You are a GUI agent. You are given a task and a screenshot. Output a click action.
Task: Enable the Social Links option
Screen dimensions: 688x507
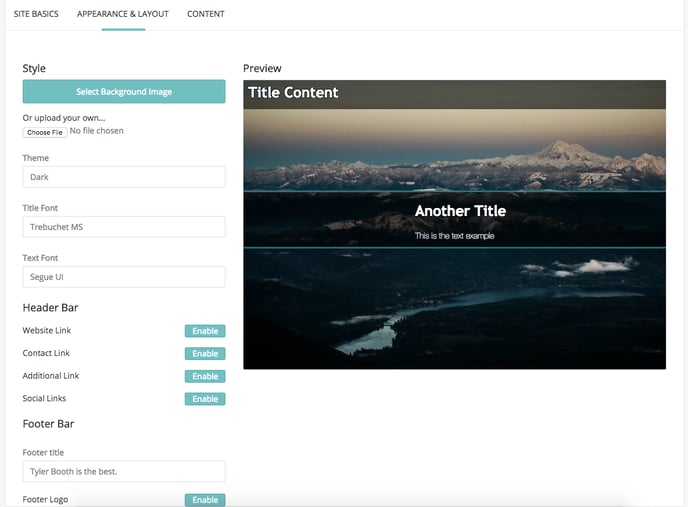[205, 399]
